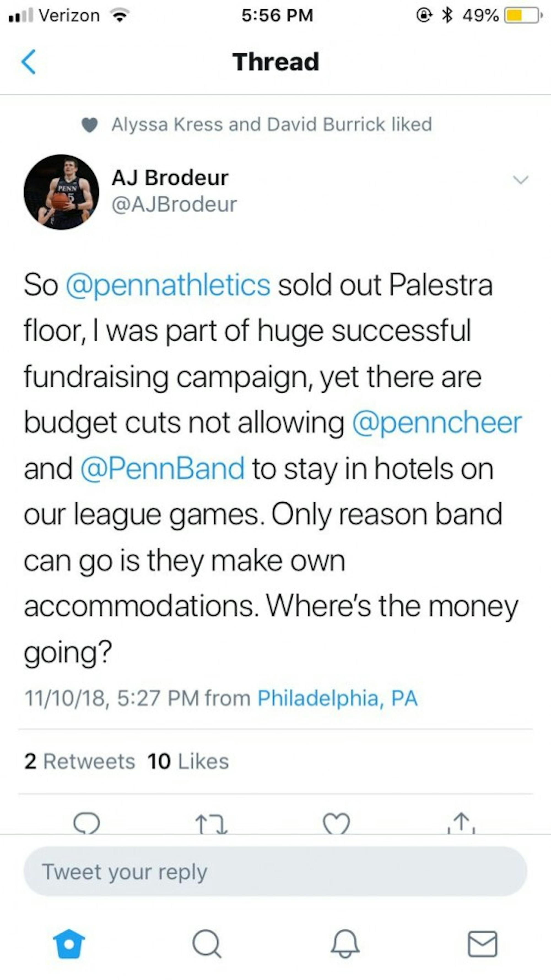Tap the back arrow in the Thread header
This screenshot has height=980, width=551.
(29, 62)
